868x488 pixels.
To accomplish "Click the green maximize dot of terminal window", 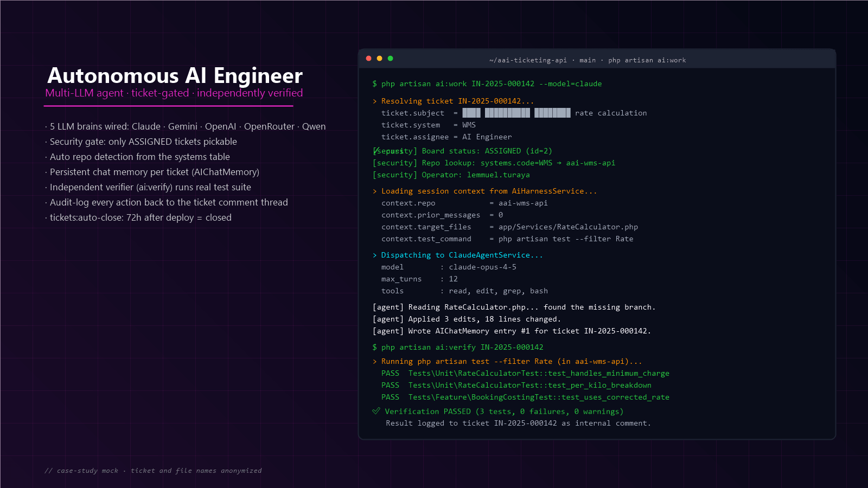I will [391, 59].
